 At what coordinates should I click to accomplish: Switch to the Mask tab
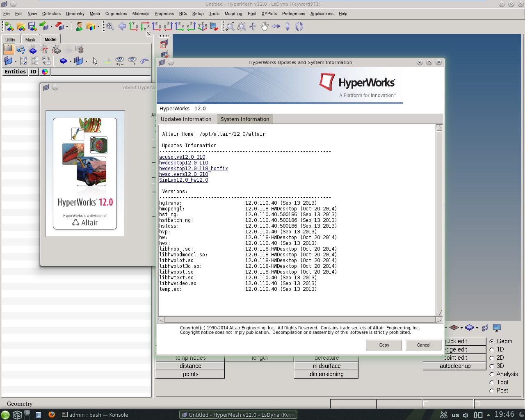point(30,40)
